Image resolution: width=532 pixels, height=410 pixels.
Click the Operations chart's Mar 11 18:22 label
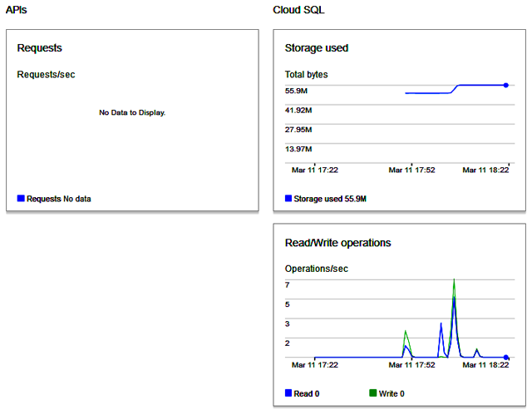click(x=485, y=365)
